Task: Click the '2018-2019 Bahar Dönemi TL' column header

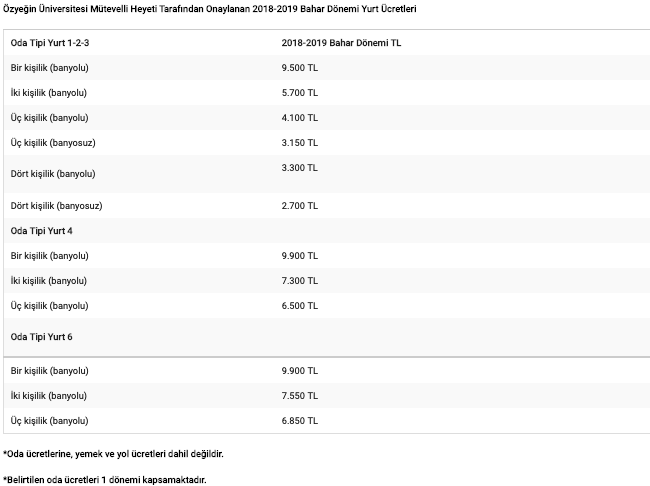Action: tap(341, 43)
